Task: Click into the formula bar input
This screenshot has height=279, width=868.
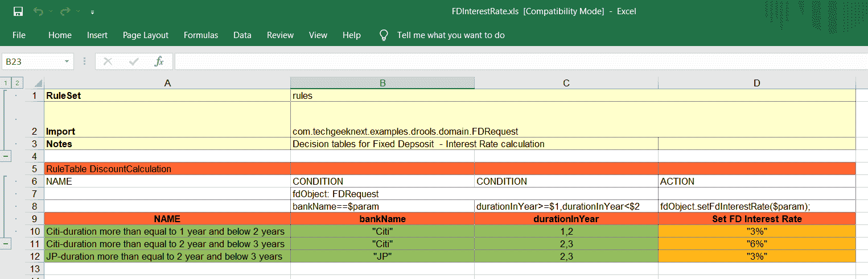Action: pyautogui.click(x=521, y=61)
